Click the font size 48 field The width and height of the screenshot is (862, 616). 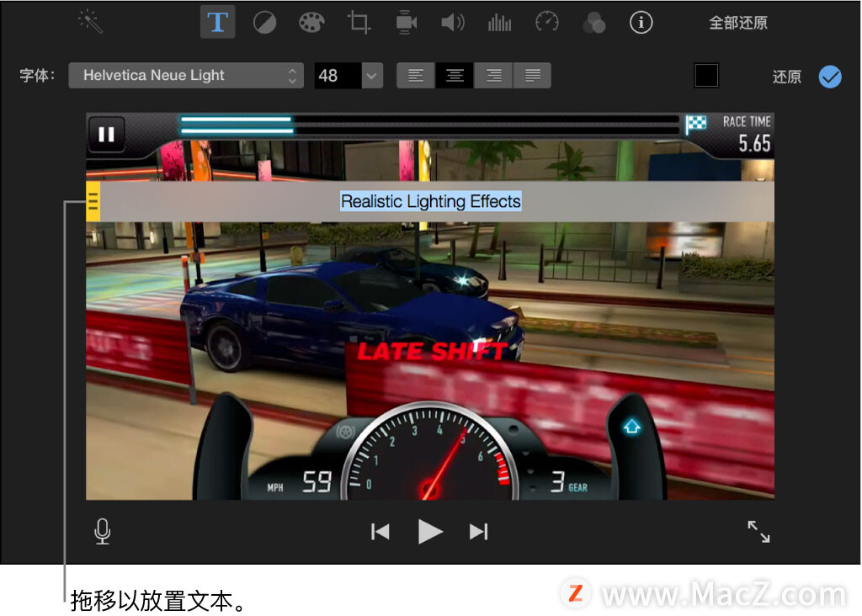coord(338,75)
